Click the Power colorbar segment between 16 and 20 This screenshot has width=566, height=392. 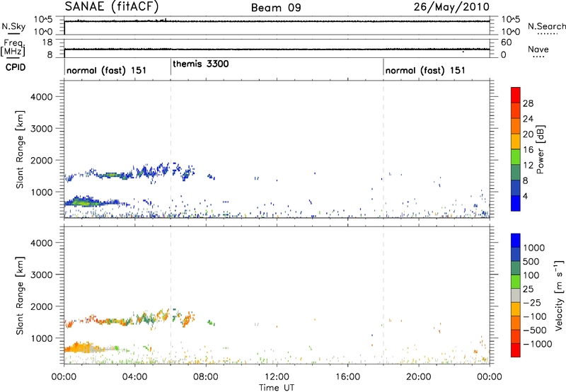516,141
